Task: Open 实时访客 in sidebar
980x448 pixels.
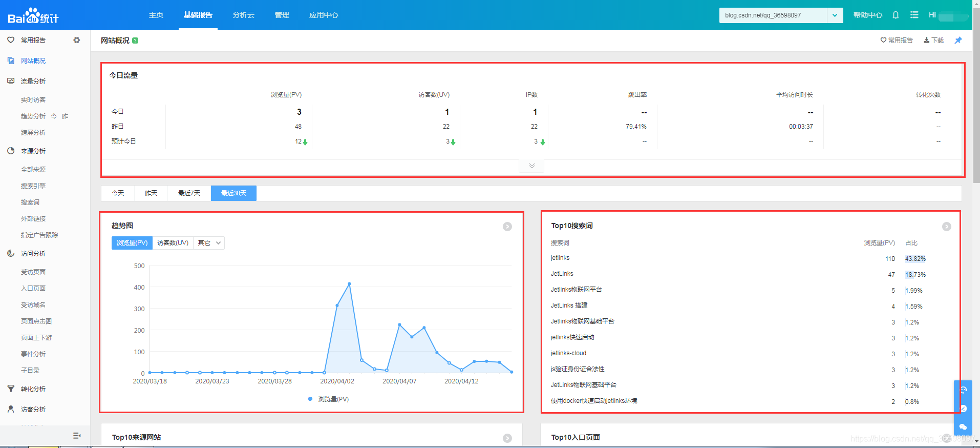Action: point(33,100)
